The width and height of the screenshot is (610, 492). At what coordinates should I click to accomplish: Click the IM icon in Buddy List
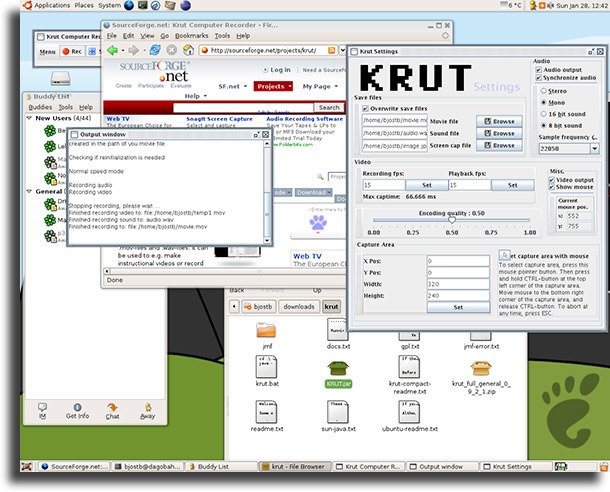tap(42, 407)
